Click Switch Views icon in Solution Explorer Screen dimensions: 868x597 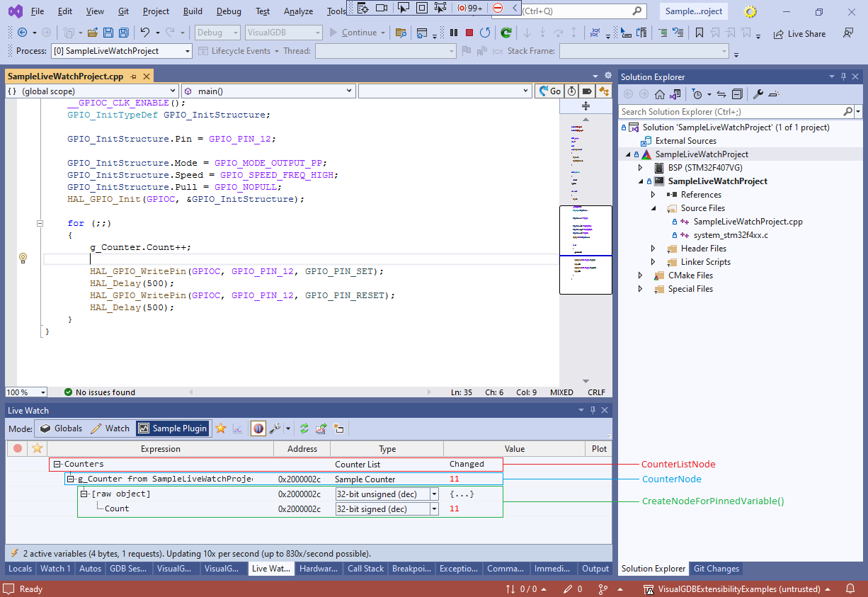675,94
